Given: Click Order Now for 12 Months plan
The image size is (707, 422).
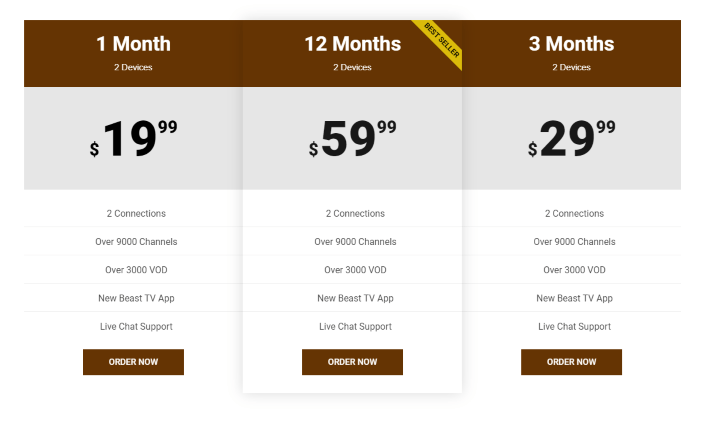Looking at the screenshot, I should 352,362.
